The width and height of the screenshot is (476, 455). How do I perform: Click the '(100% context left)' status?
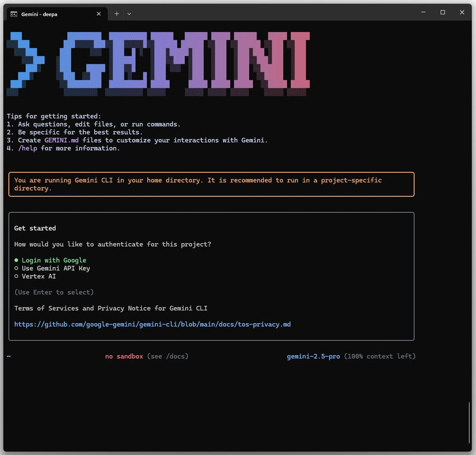[x=380, y=356]
